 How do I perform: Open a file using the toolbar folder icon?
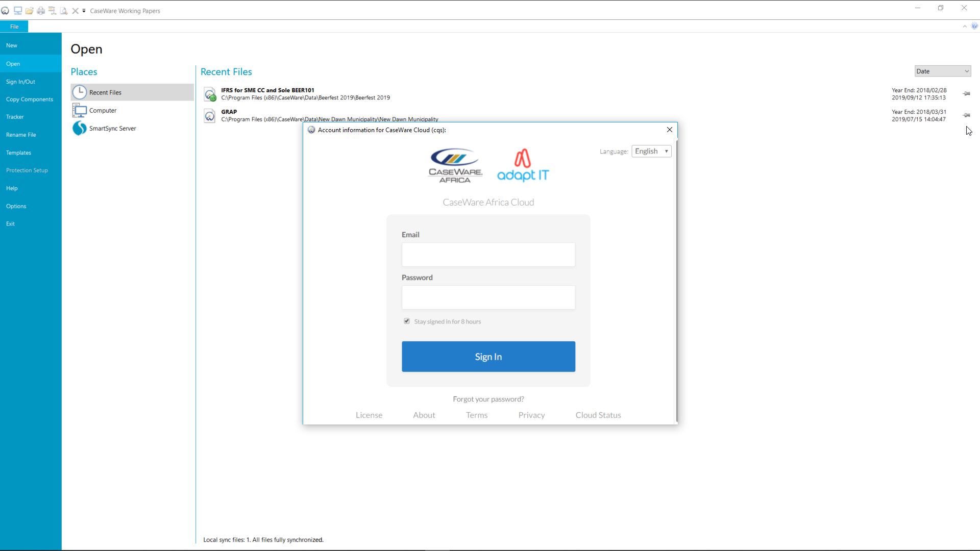[x=29, y=10]
